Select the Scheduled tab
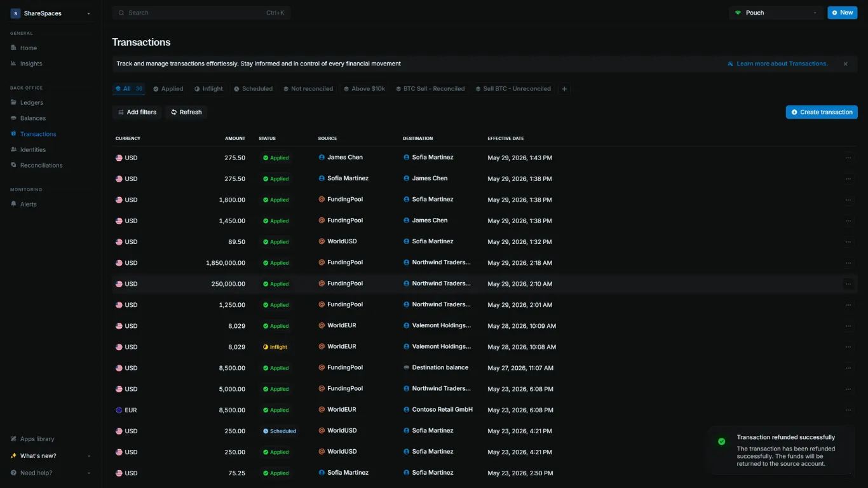 click(x=253, y=89)
